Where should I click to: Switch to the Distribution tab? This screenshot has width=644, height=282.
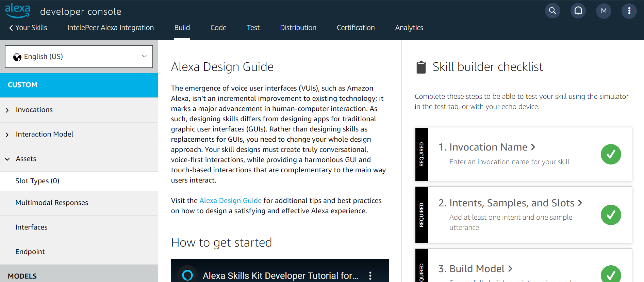click(298, 28)
